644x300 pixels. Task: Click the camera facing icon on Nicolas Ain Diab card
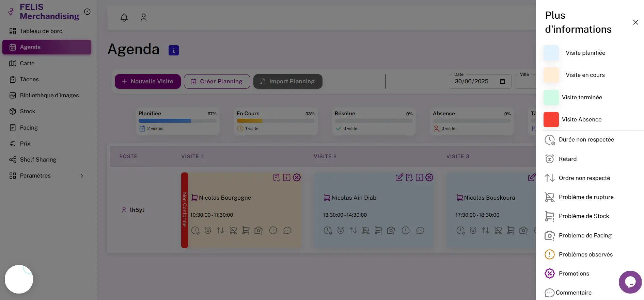391,231
